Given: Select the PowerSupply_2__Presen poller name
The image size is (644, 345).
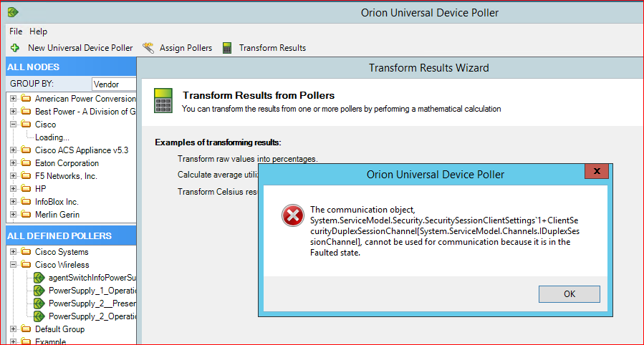Looking at the screenshot, I should (92, 303).
